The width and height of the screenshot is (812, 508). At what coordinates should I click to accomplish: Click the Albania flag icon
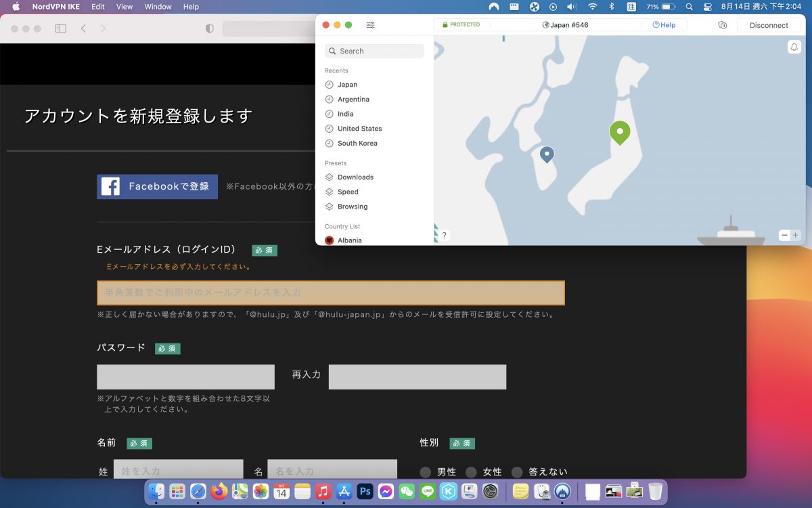pos(330,240)
